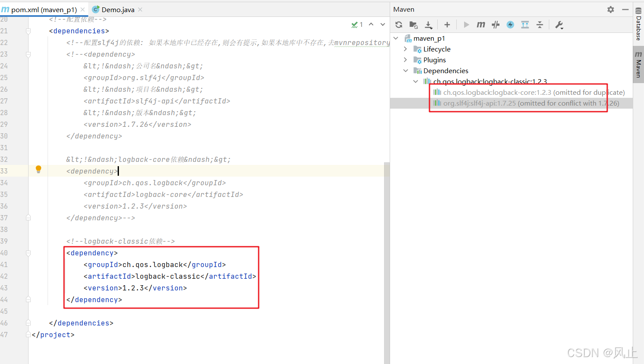
Task: Add a Maven project with plus icon
Action: pos(447,25)
